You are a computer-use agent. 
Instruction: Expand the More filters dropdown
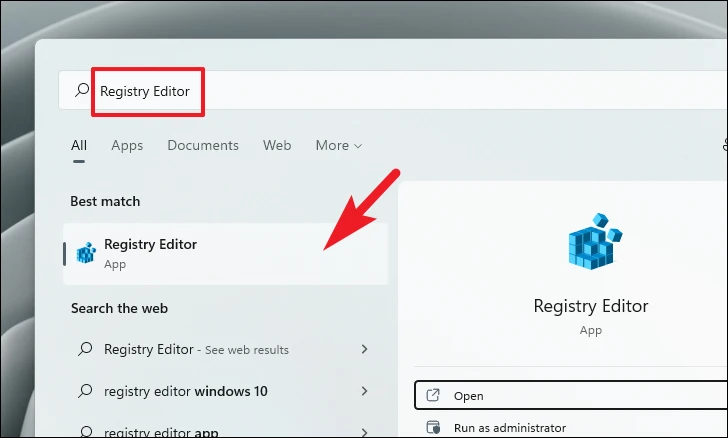[x=338, y=145]
